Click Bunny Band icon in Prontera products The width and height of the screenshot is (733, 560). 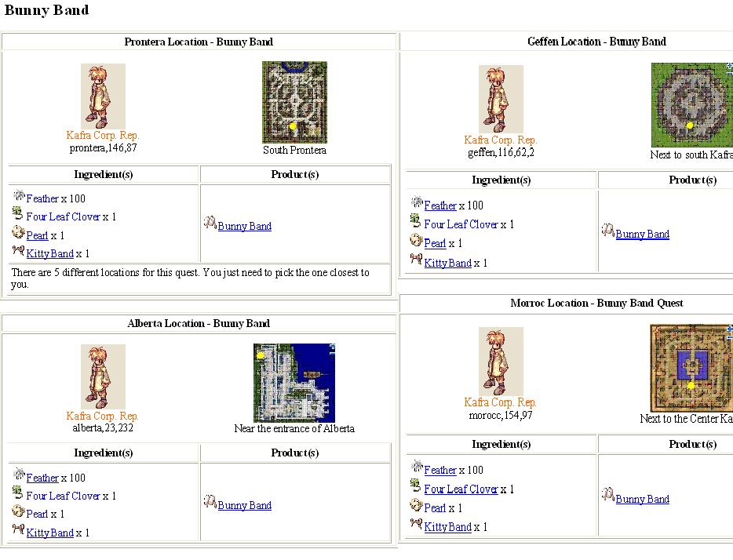[x=210, y=222]
